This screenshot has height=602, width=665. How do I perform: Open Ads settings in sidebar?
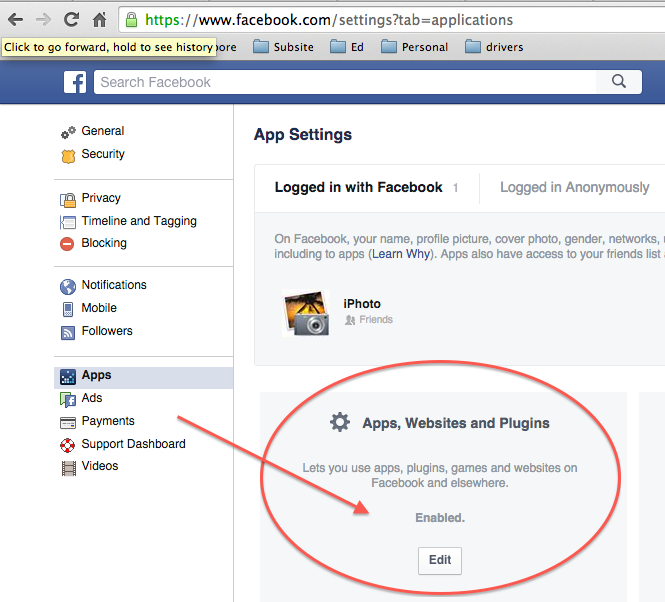(92, 398)
